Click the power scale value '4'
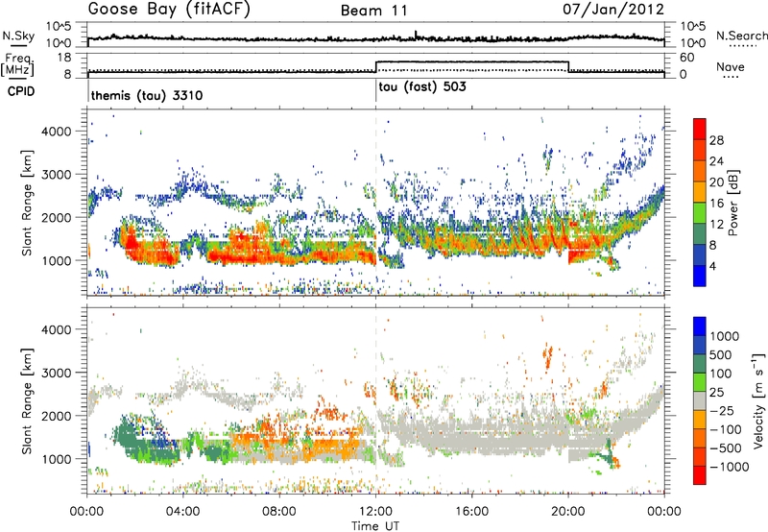Viewport: 768px width, 532px height. click(x=712, y=266)
